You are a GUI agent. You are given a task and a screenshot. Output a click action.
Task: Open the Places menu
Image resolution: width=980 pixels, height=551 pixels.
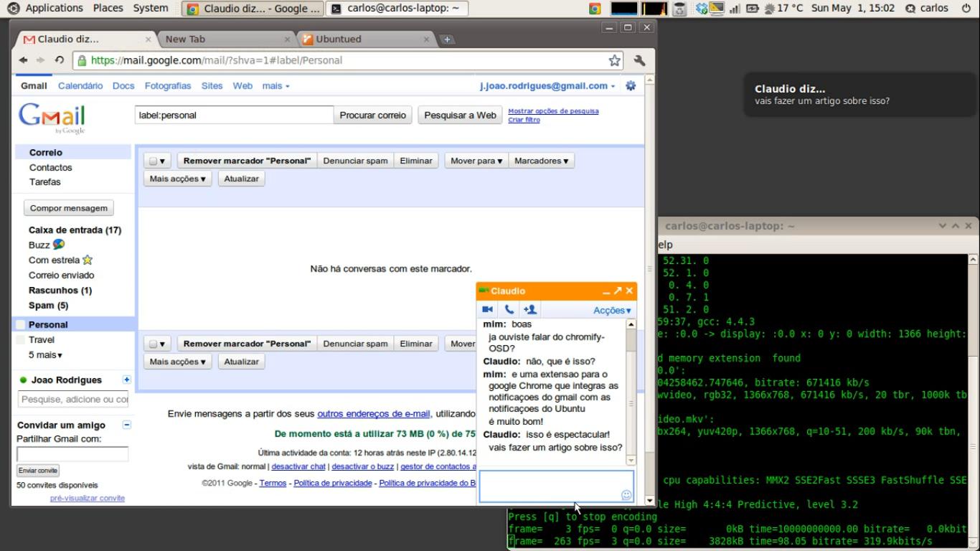[x=108, y=8]
